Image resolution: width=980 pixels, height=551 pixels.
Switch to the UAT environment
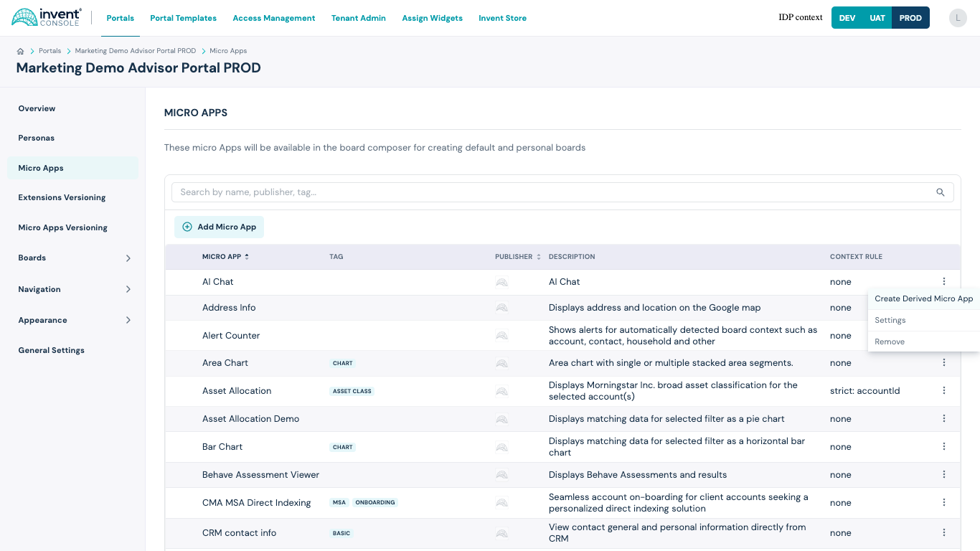[x=877, y=17]
